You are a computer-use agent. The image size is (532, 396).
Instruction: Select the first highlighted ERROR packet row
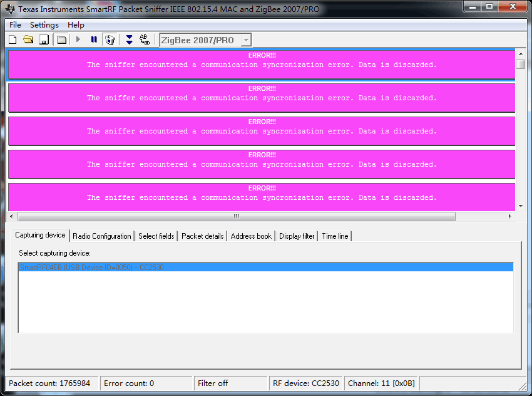tap(262, 65)
